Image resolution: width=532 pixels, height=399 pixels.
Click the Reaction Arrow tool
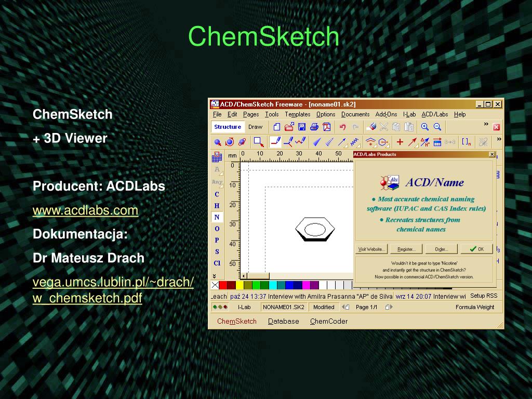pos(412,142)
